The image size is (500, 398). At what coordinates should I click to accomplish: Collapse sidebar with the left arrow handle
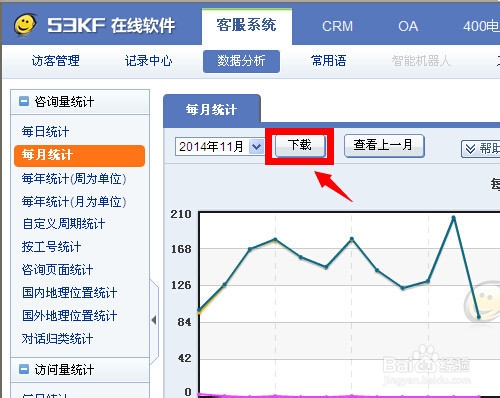(154, 320)
